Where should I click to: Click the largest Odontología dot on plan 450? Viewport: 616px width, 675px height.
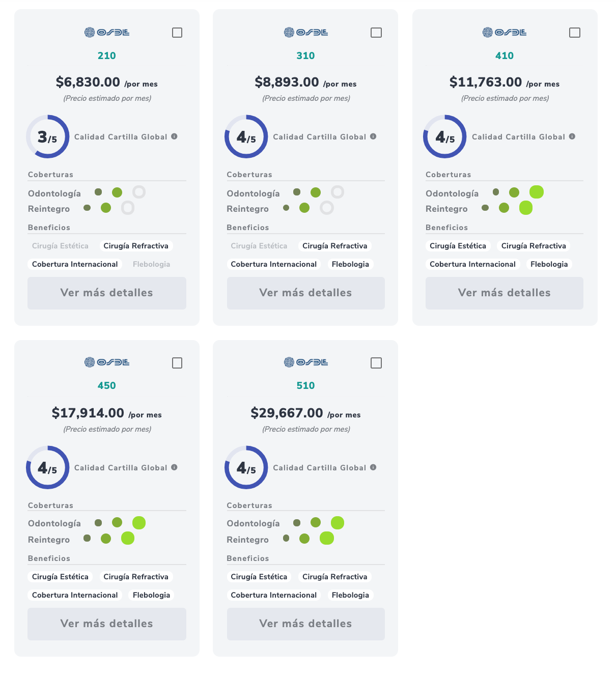coord(139,523)
